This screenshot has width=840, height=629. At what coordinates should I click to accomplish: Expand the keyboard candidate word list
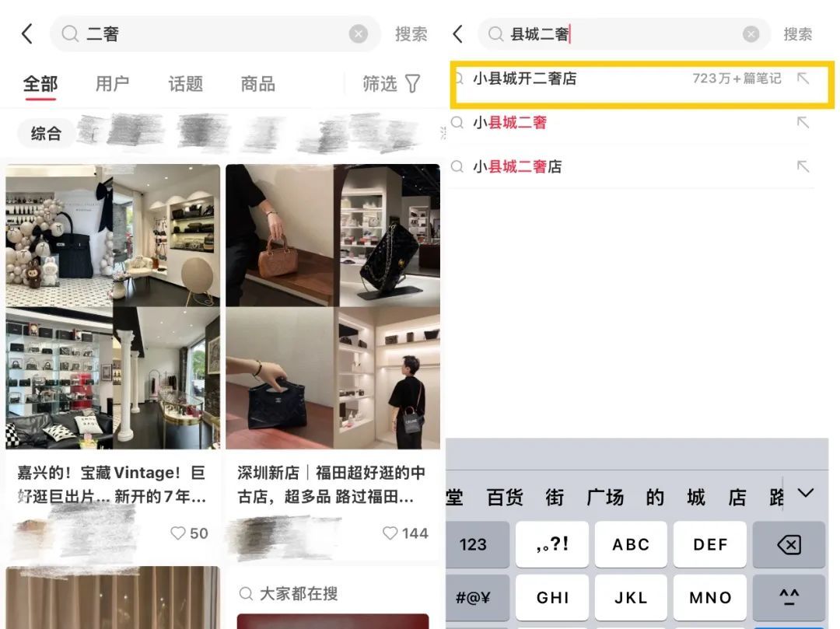click(806, 493)
